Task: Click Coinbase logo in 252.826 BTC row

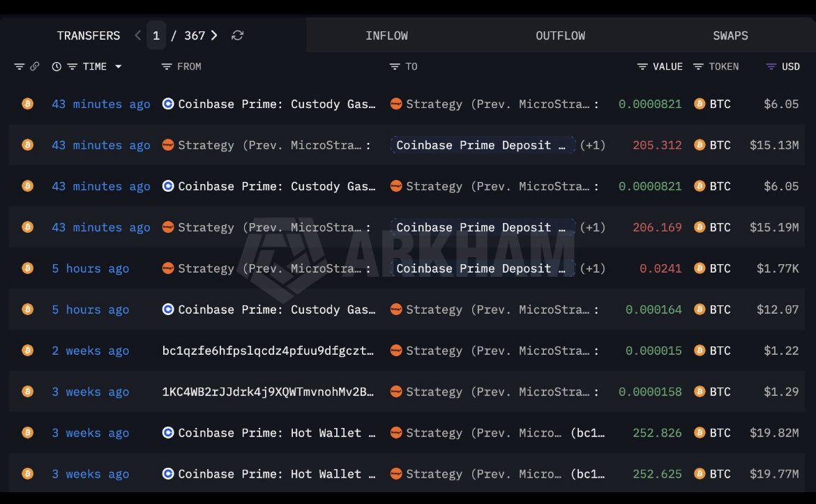Action: click(x=167, y=432)
